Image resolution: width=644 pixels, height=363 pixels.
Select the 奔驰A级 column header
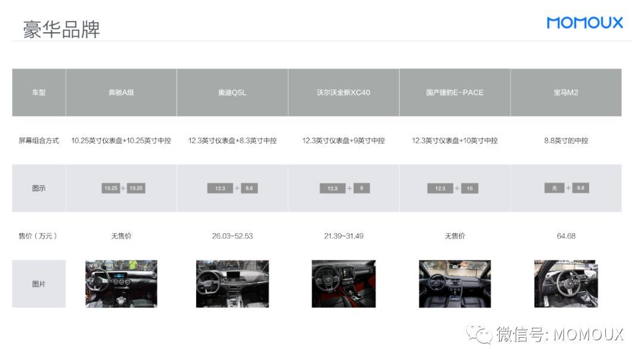[121, 93]
